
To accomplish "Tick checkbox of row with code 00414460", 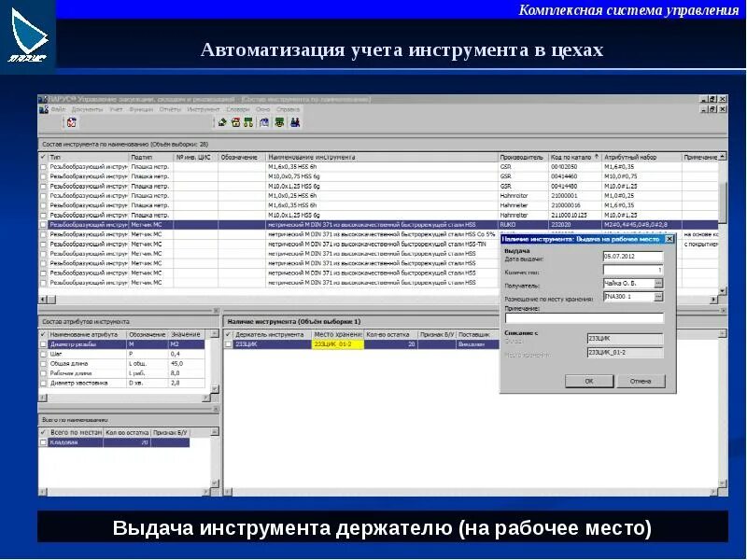I will click(x=44, y=176).
